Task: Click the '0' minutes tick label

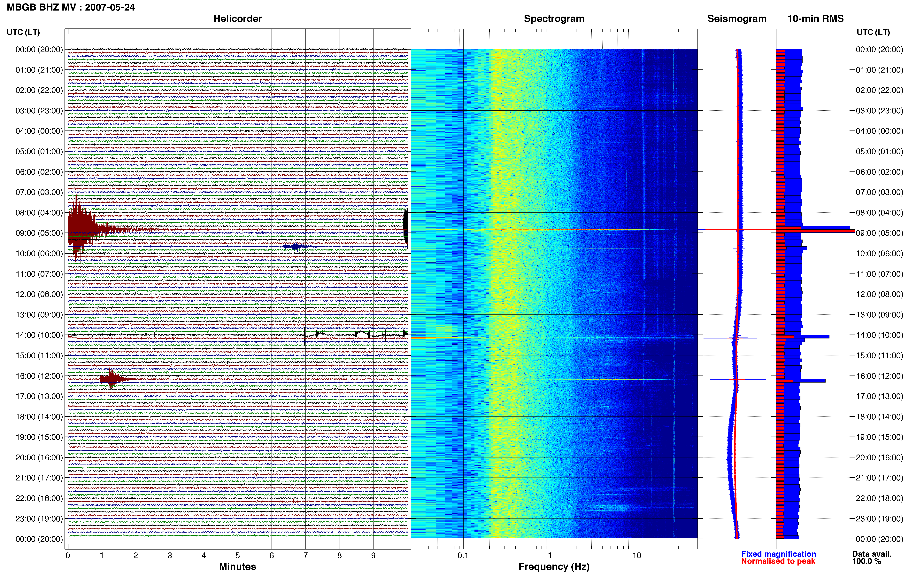Action: [68, 555]
